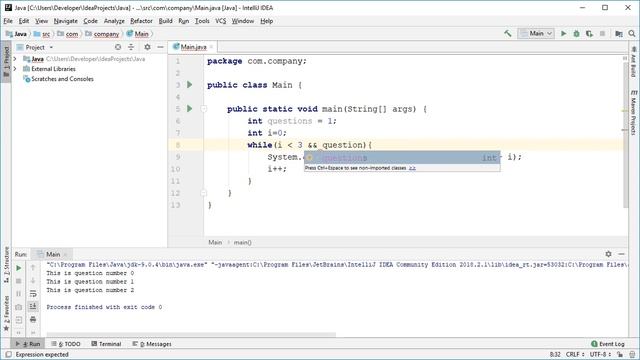Open the Tools menu

click(202, 21)
